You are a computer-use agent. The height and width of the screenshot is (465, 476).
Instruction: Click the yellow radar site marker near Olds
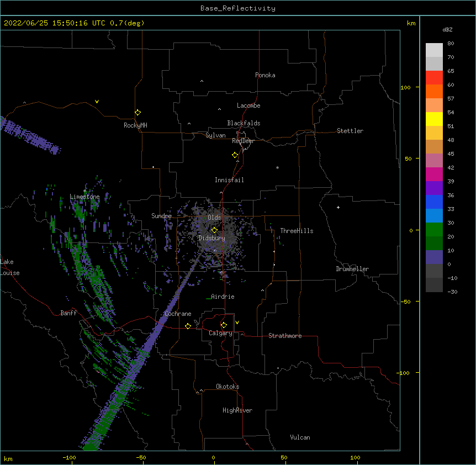214,230
